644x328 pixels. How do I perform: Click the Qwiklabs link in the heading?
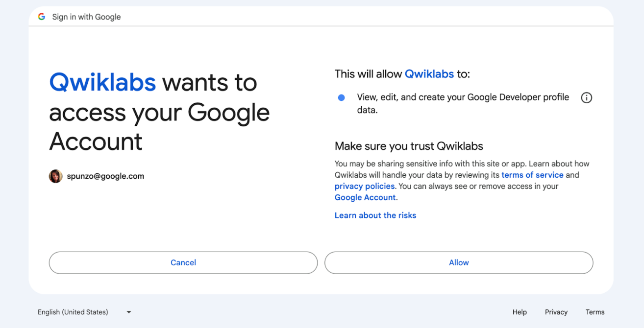click(102, 82)
